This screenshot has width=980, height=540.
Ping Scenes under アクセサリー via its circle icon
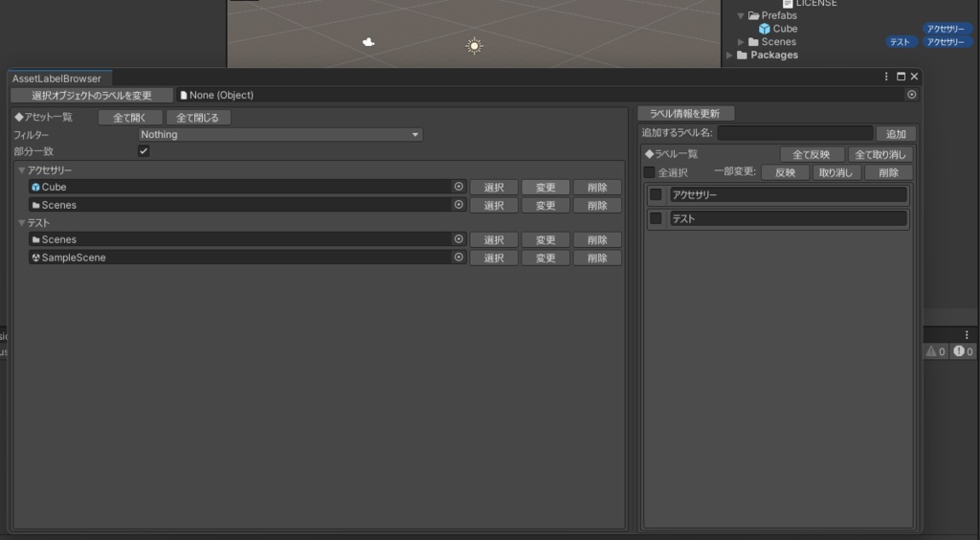point(458,205)
